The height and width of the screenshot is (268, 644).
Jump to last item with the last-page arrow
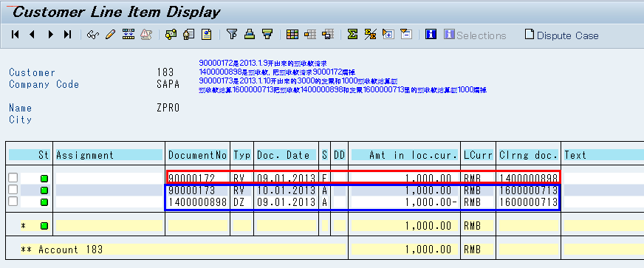pos(68,35)
